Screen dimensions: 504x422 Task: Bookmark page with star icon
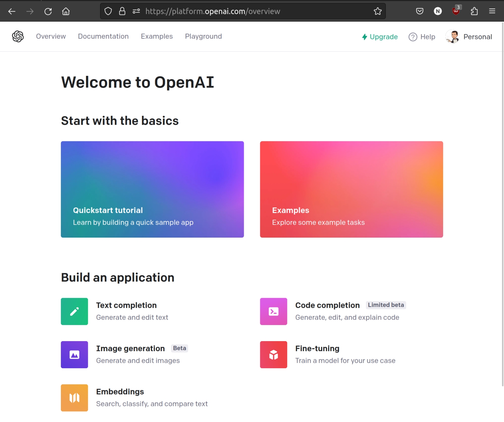(x=378, y=11)
